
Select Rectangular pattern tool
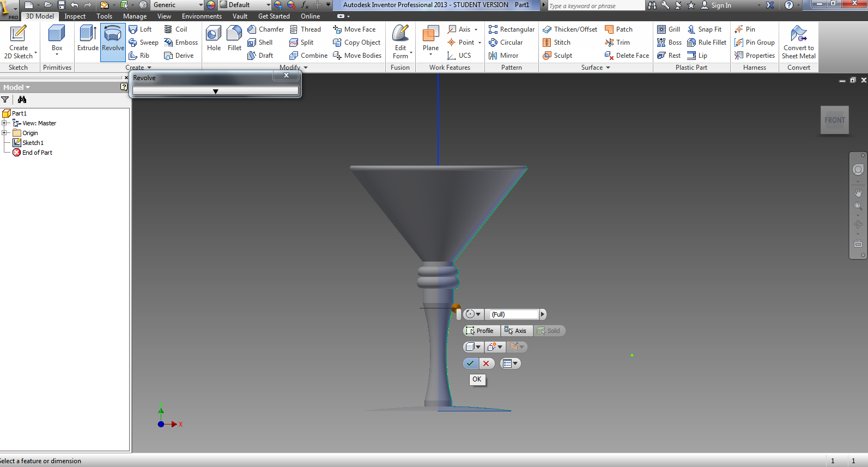coord(512,29)
